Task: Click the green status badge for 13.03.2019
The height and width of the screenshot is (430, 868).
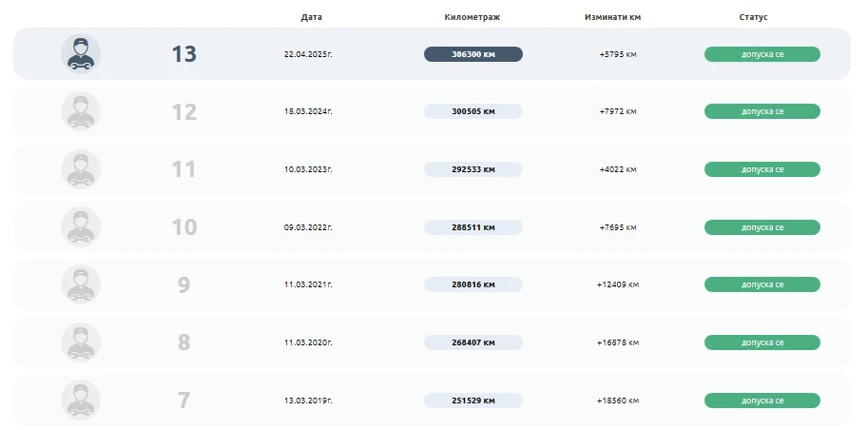Action: coord(762,401)
